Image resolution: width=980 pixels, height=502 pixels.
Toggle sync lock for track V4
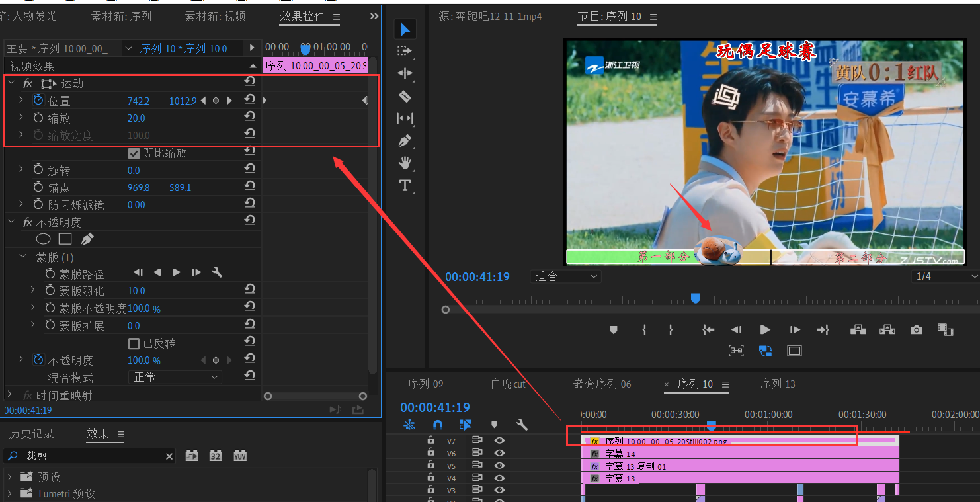[477, 478]
